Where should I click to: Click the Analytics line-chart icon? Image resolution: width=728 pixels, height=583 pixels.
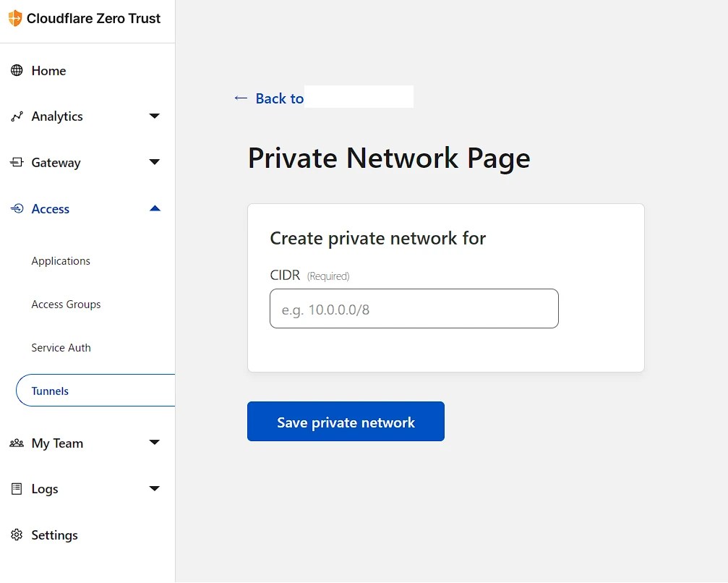tap(15, 116)
